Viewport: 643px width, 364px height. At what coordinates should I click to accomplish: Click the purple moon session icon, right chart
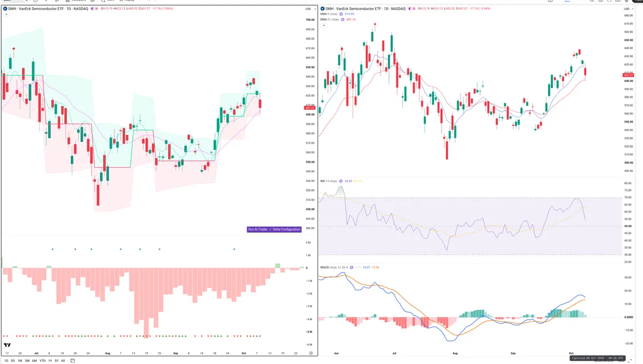[x=410, y=9]
